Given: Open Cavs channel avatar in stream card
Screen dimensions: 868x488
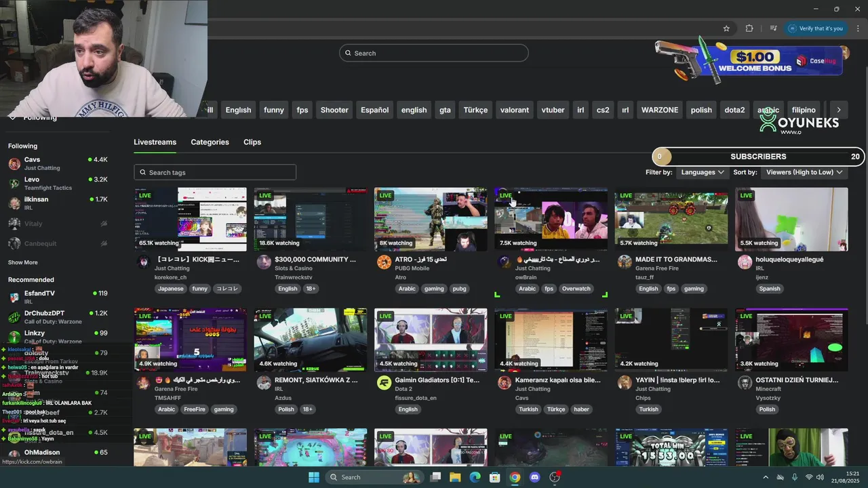Looking at the screenshot, I should [504, 383].
